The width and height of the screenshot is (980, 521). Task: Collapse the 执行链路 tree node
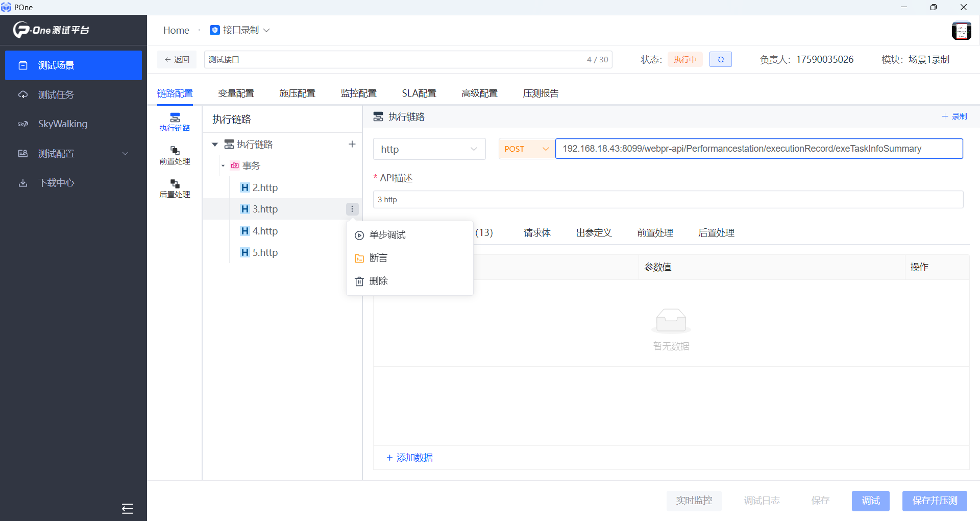(x=215, y=145)
